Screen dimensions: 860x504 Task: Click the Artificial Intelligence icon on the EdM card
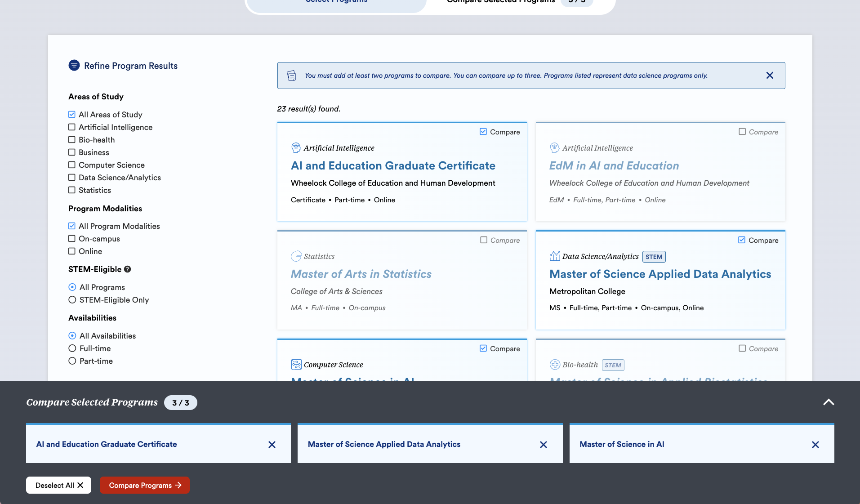click(x=555, y=147)
